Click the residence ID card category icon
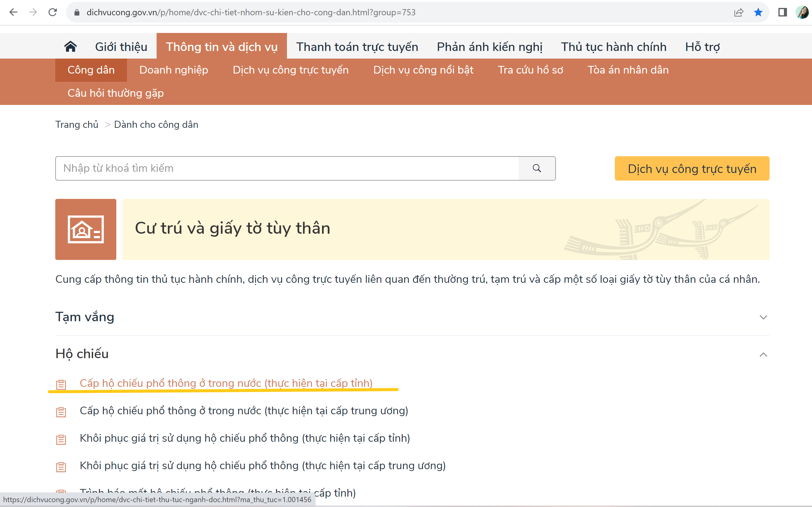 (85, 229)
